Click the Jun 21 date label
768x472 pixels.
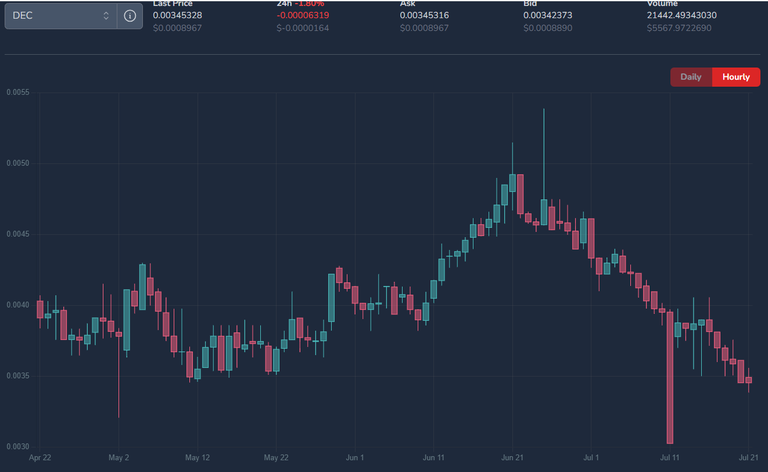(x=512, y=457)
